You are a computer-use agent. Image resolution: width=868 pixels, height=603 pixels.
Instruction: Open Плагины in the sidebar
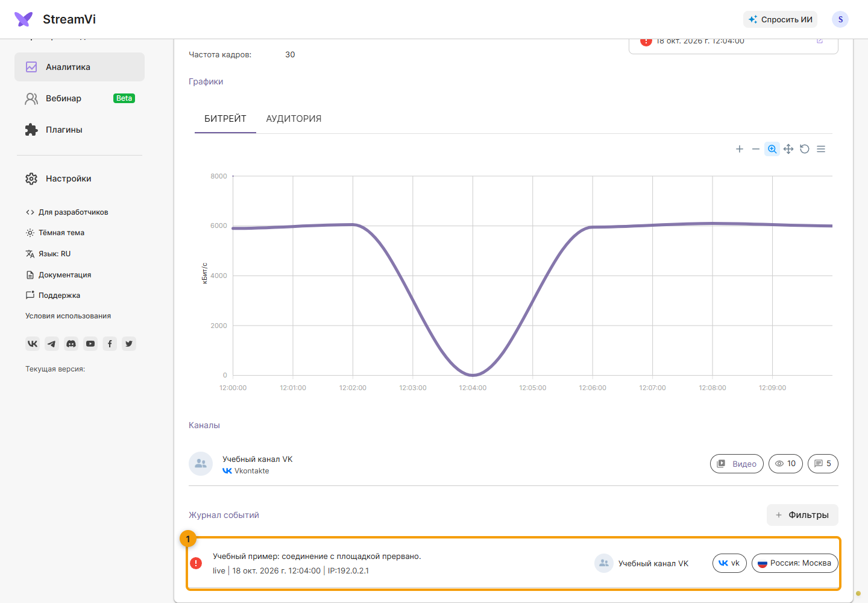pos(80,130)
